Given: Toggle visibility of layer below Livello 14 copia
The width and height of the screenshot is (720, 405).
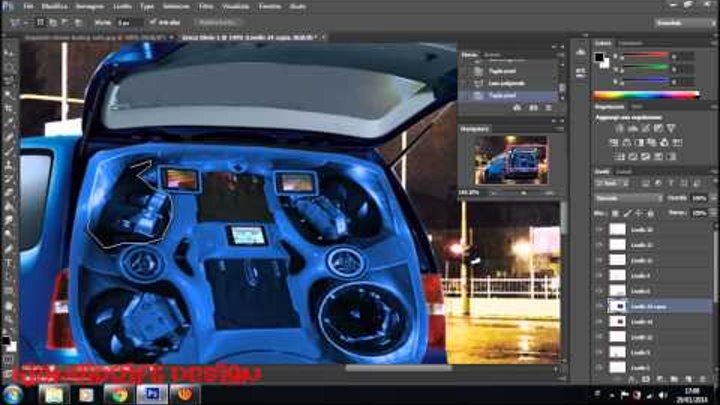Looking at the screenshot, I should point(599,322).
